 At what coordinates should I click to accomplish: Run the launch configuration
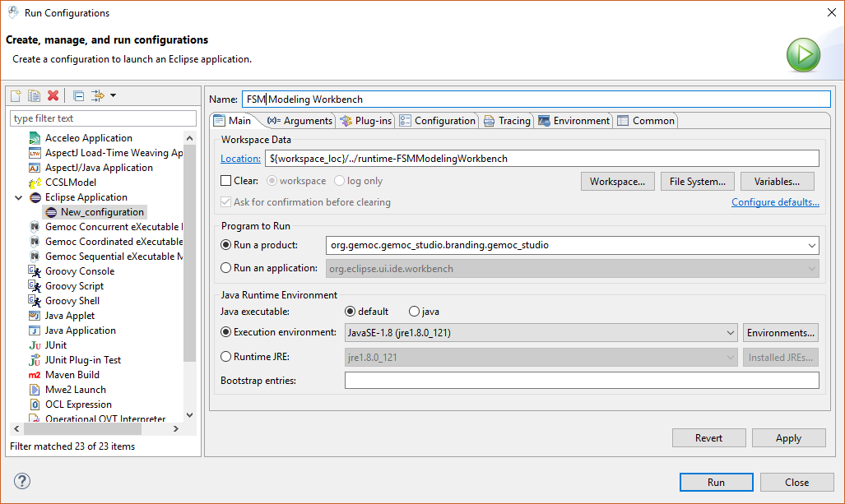[716, 483]
